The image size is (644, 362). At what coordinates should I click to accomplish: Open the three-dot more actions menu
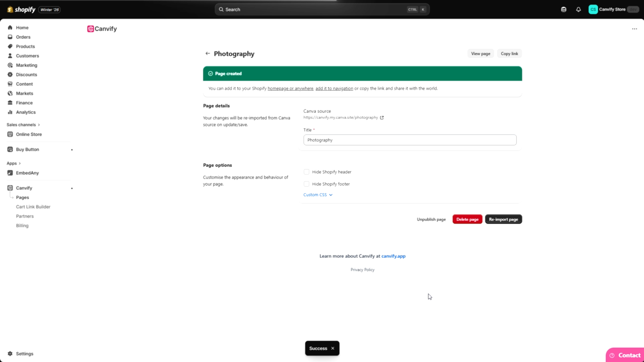[634, 29]
